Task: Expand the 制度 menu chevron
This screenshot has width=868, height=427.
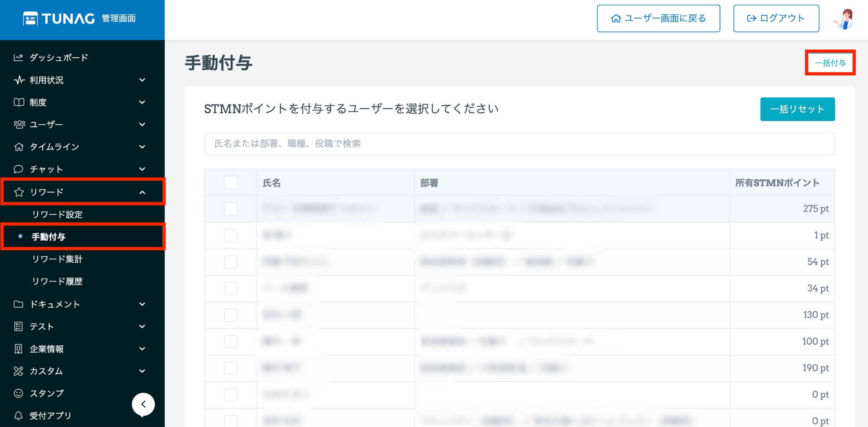Action: point(143,102)
